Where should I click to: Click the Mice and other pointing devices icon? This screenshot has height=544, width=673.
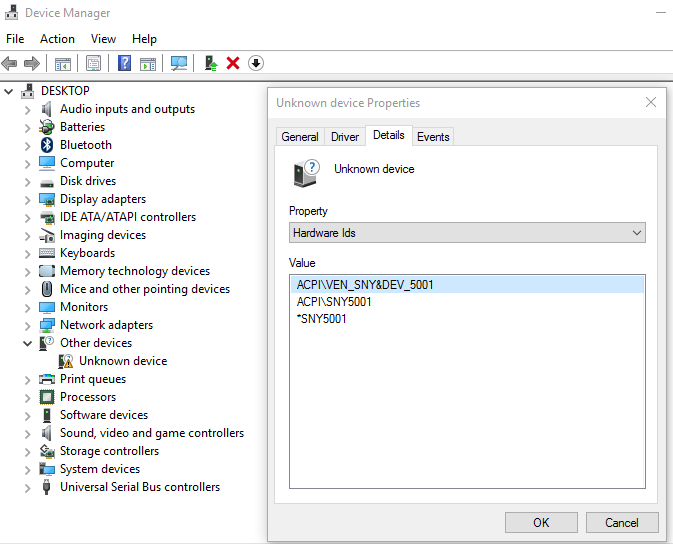pyautogui.click(x=47, y=289)
